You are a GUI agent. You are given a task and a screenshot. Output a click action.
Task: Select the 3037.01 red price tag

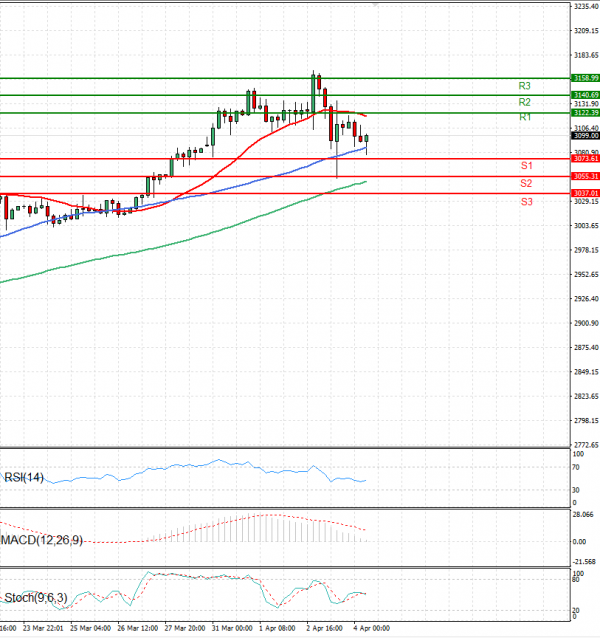pos(585,193)
